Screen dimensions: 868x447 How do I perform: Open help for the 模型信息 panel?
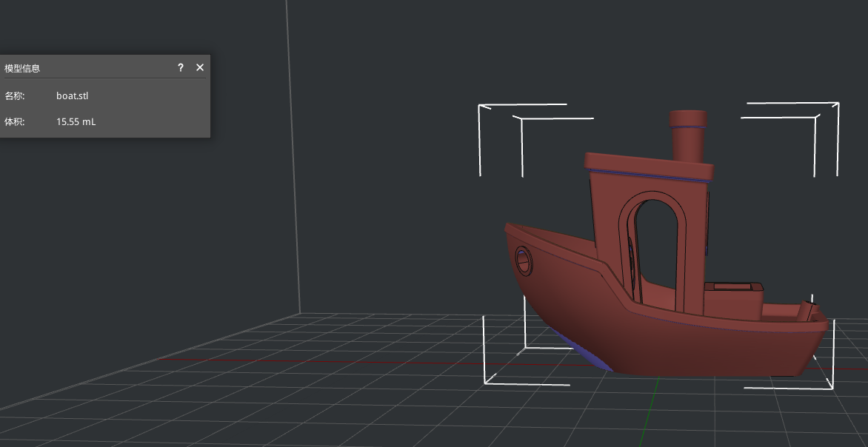click(x=180, y=67)
